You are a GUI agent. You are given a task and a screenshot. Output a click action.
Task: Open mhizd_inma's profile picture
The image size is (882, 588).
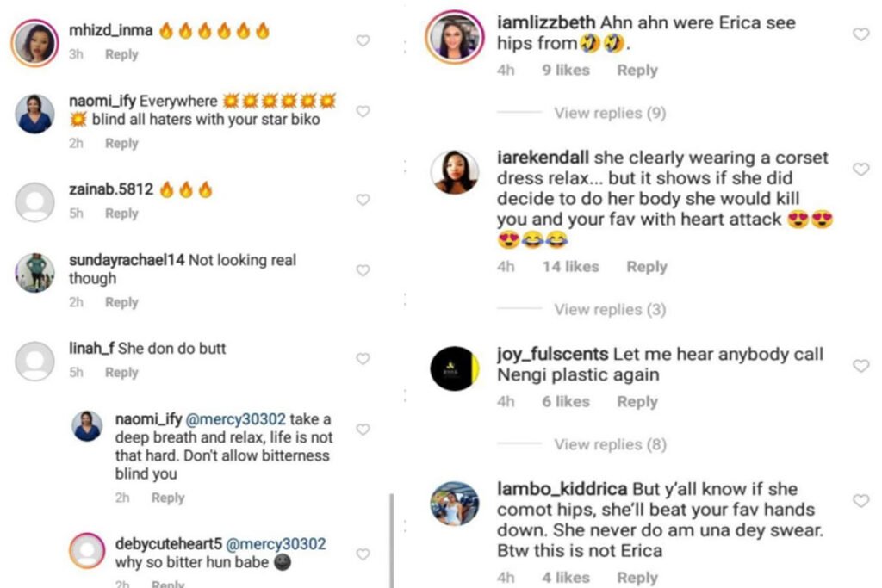coord(34,42)
